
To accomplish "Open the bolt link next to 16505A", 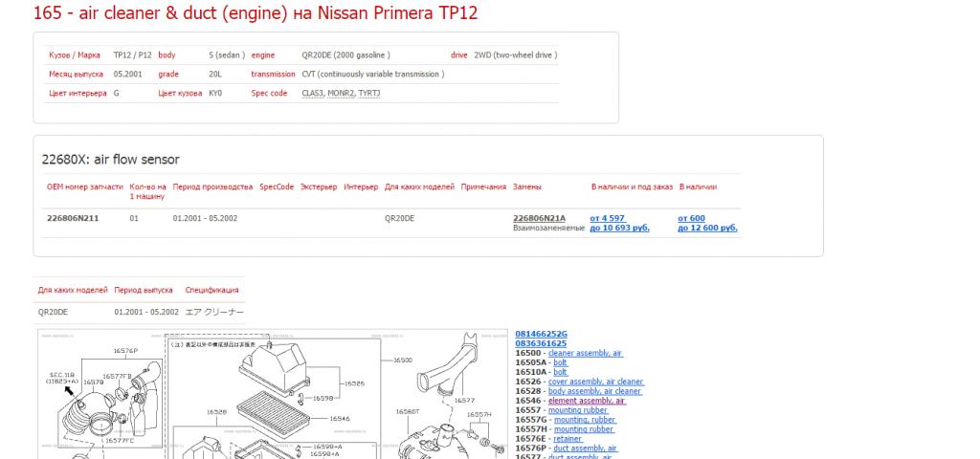I will point(560,362).
